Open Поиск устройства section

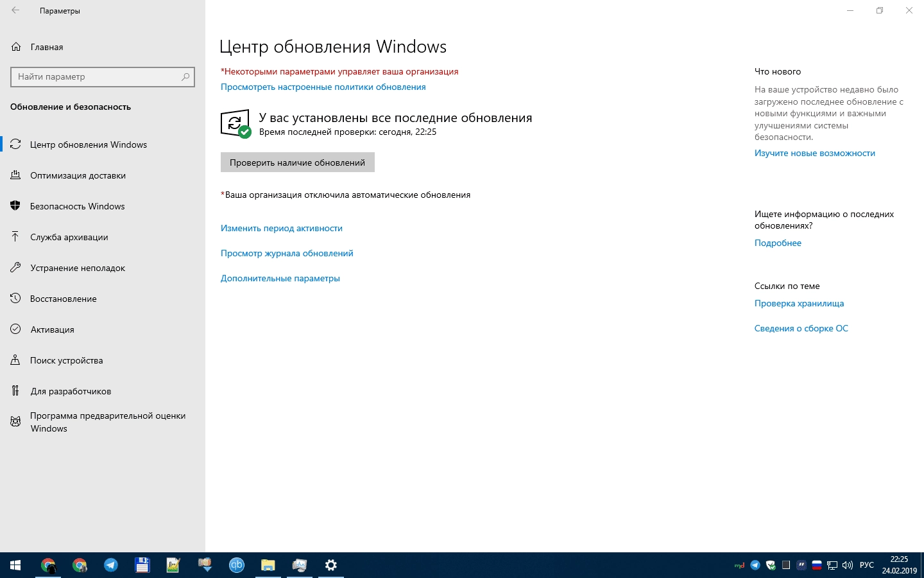(103, 360)
